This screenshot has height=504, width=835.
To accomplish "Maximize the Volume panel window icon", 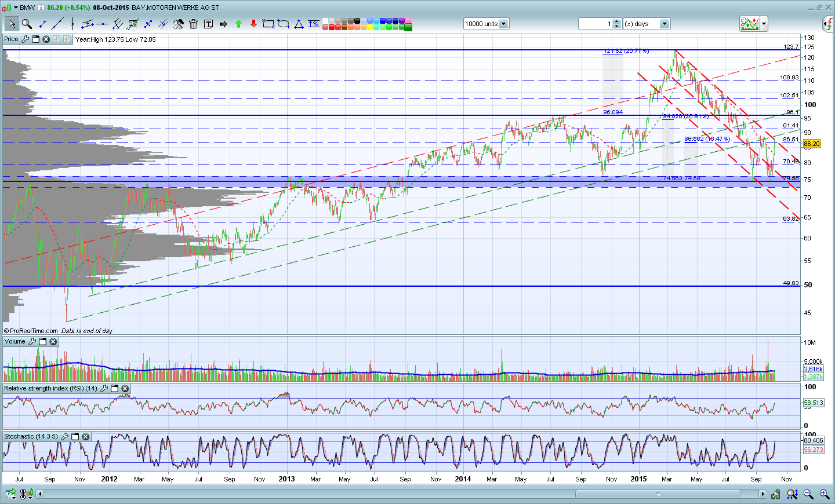I will (x=42, y=342).
